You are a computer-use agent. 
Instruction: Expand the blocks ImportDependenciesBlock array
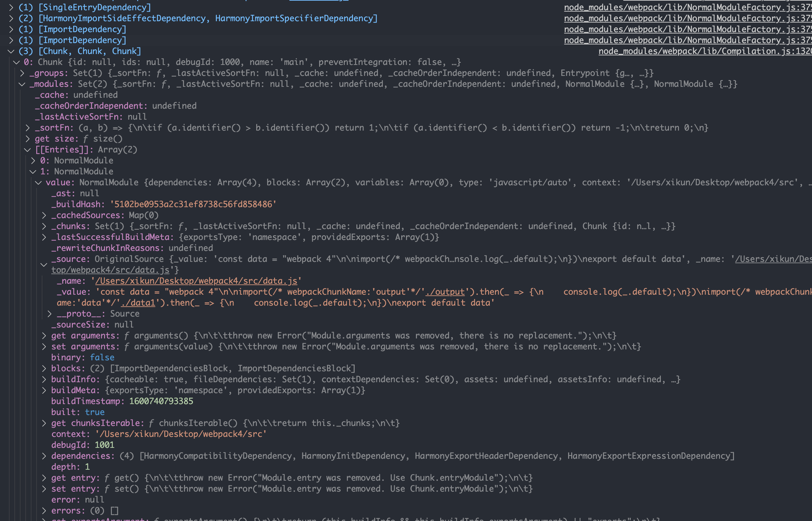pyautogui.click(x=44, y=369)
